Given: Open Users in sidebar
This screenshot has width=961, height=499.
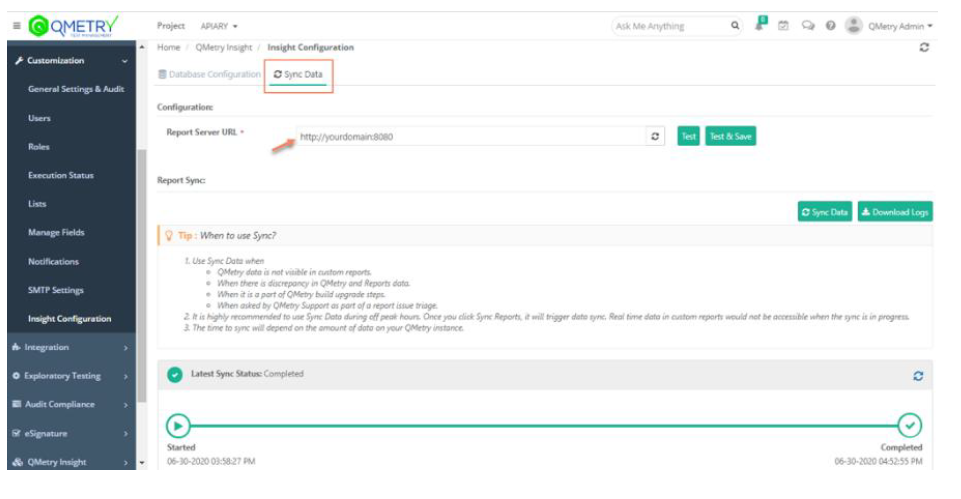Looking at the screenshot, I should [39, 118].
